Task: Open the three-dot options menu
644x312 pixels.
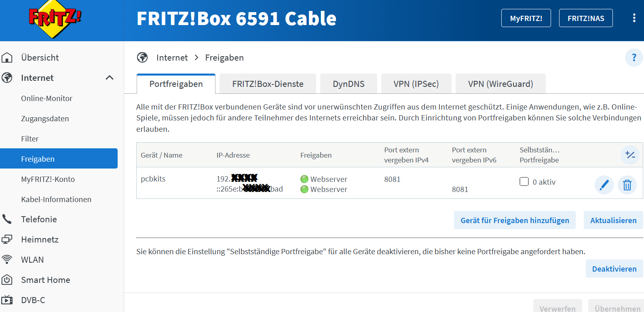Action: pos(634,18)
